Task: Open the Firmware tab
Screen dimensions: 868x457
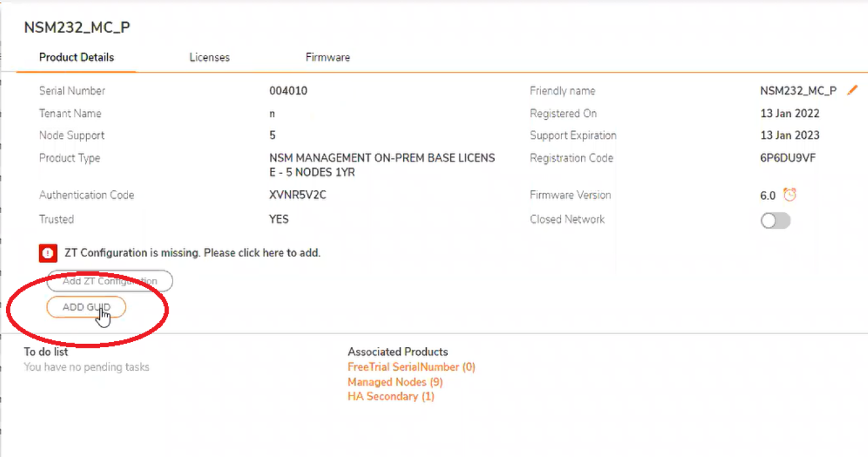Action: [327, 58]
